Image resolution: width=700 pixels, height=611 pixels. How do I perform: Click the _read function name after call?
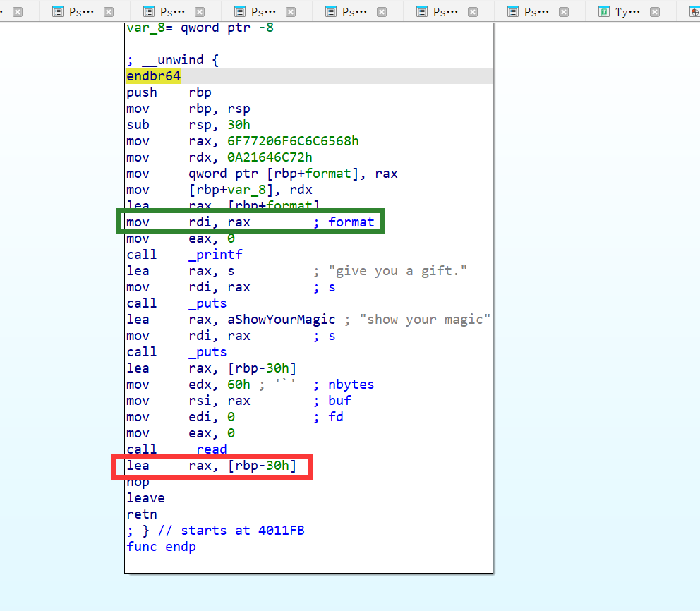[211, 449]
